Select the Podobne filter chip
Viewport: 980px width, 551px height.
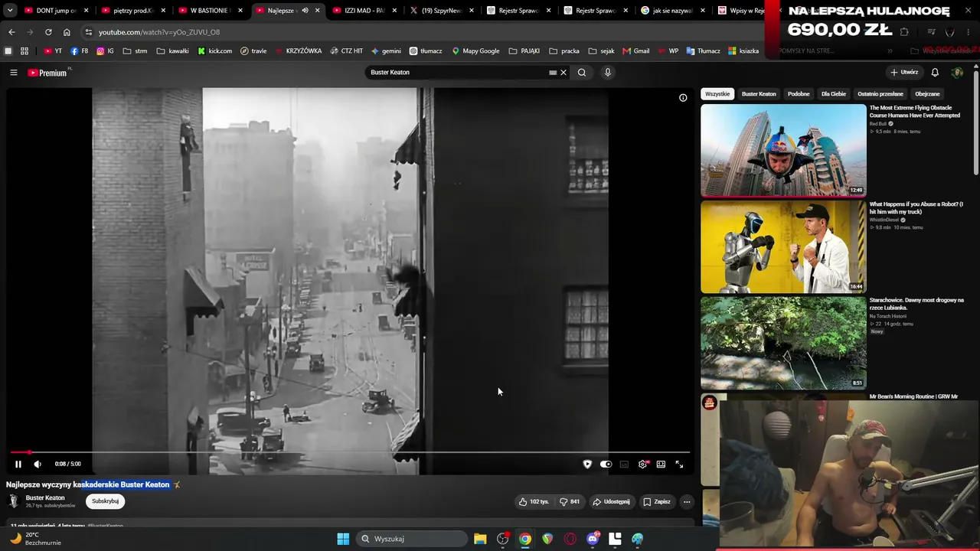[x=799, y=94]
